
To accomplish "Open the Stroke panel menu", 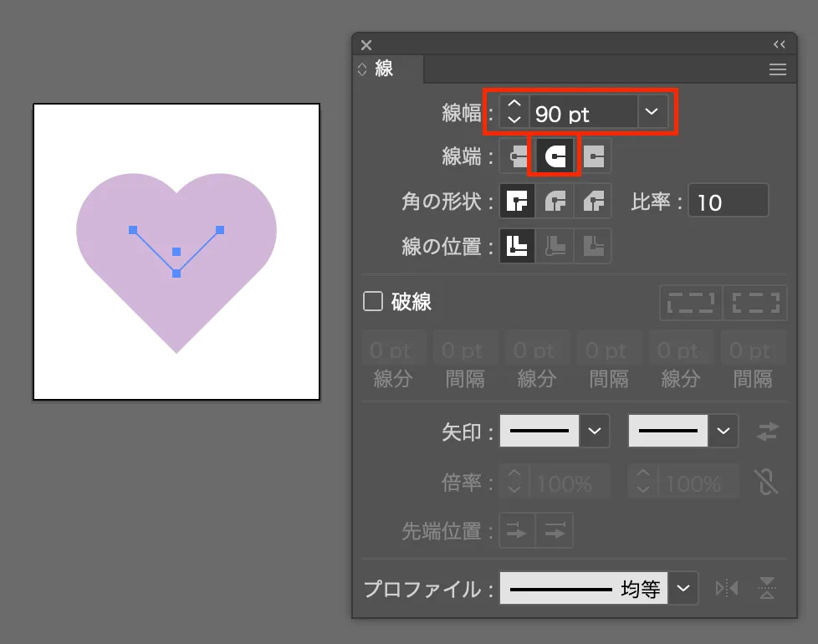I will point(778,69).
